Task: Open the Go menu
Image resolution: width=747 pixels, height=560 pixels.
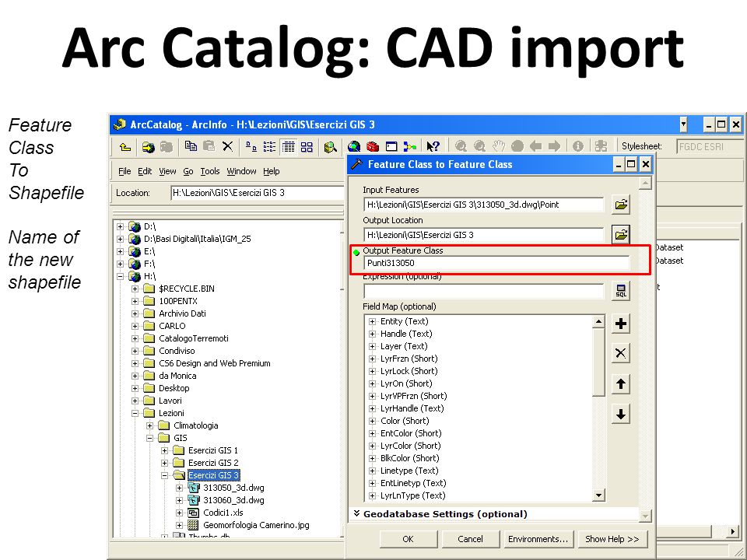Action: [188, 171]
